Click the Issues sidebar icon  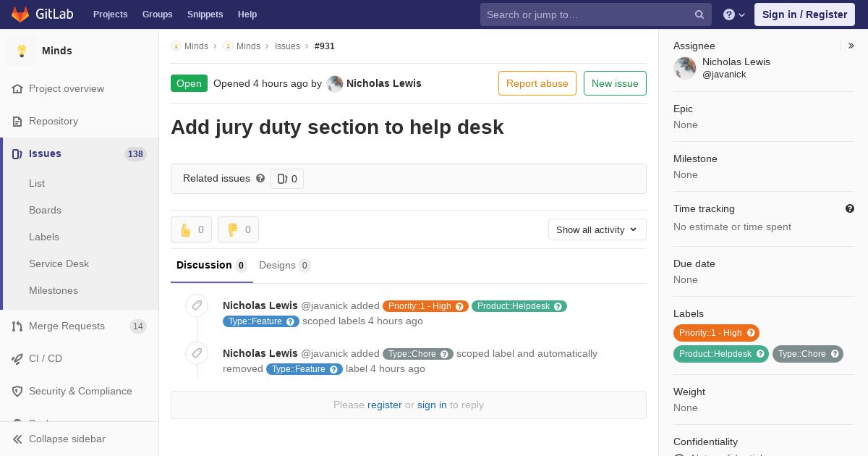tap(17, 153)
